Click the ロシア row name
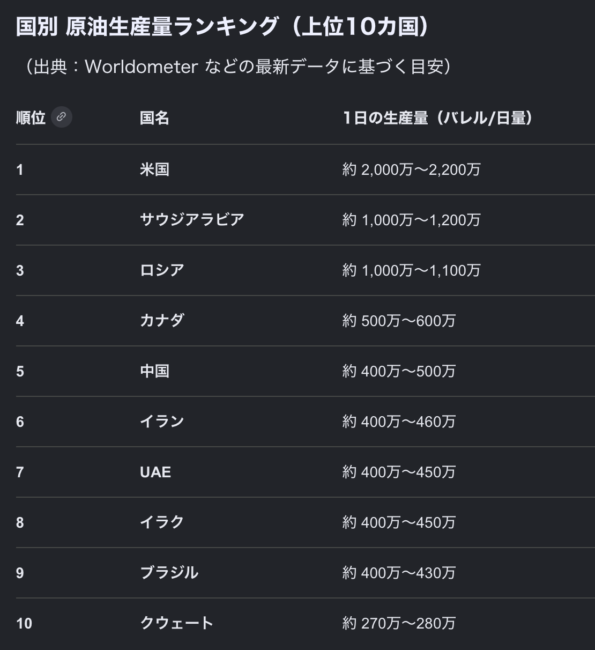 click(162, 270)
